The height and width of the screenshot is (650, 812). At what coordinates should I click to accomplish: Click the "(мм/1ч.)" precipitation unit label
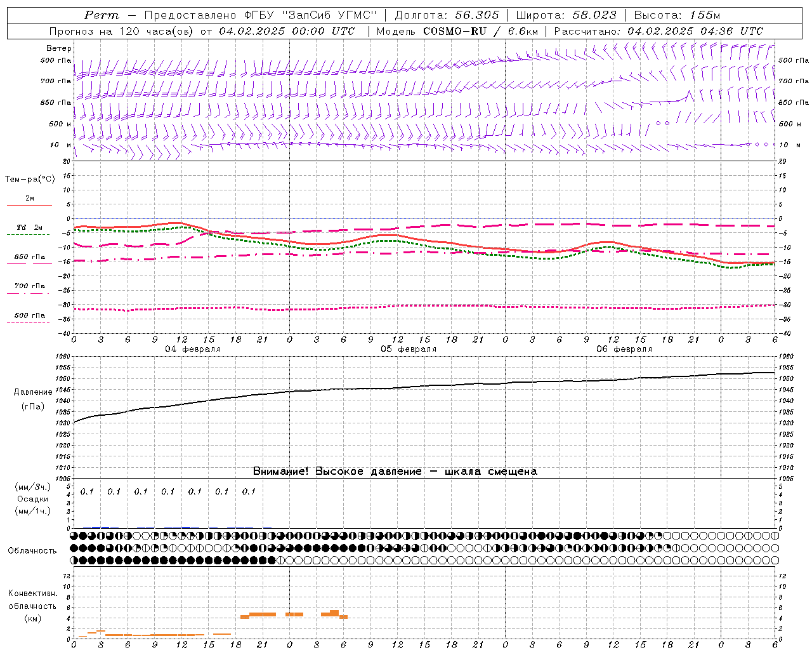(x=32, y=511)
